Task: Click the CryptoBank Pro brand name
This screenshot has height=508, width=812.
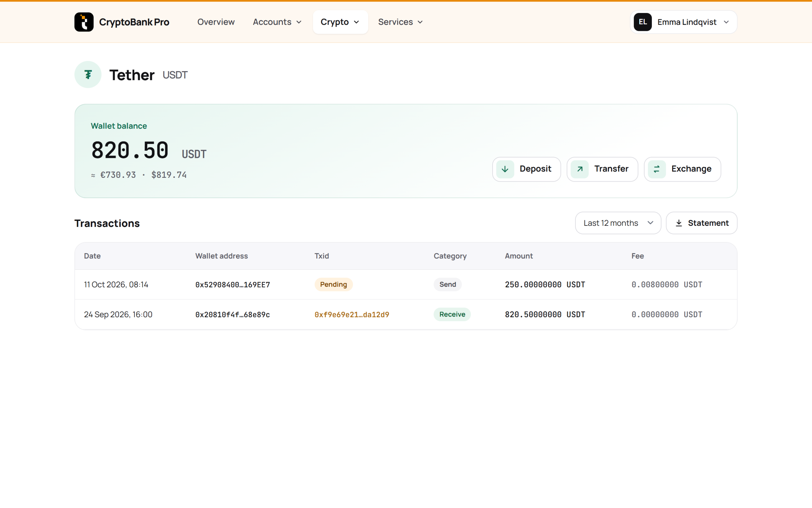Action: (x=134, y=22)
